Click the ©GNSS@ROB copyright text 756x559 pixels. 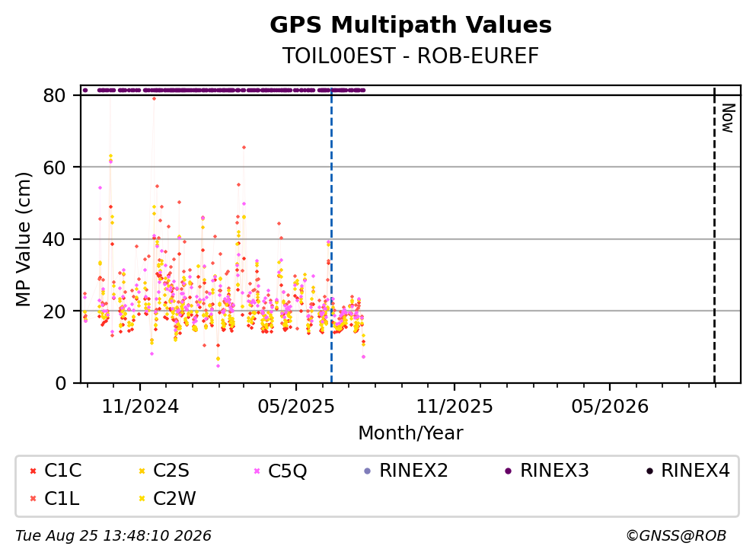[x=676, y=536]
